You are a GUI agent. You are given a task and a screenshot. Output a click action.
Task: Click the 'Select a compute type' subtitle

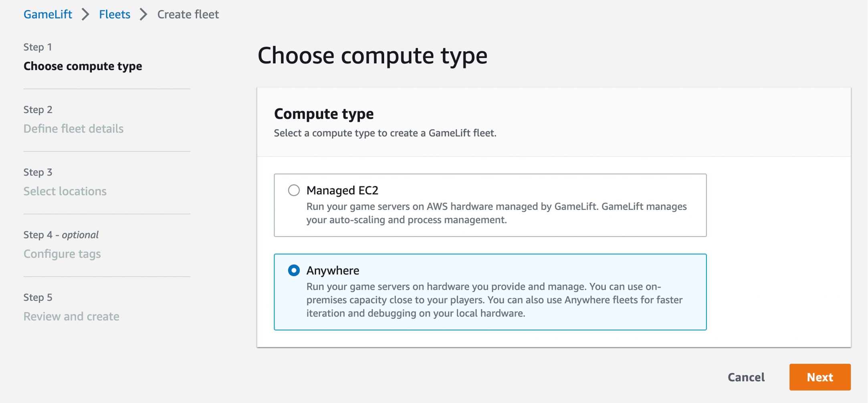coord(385,133)
